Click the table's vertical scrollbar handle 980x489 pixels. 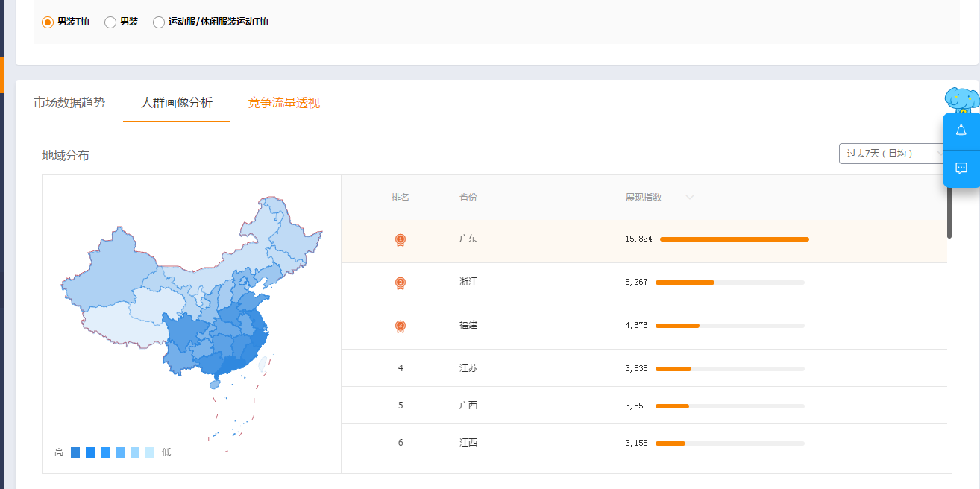tap(949, 212)
